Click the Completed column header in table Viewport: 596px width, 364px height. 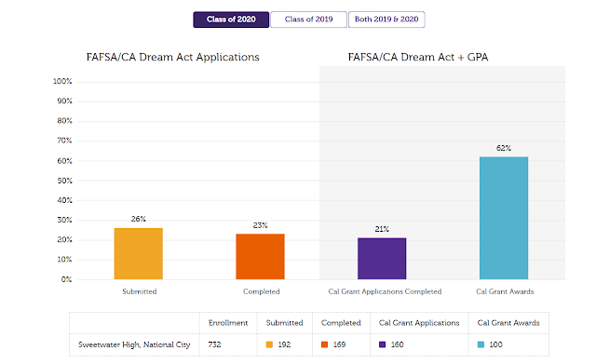click(x=341, y=323)
